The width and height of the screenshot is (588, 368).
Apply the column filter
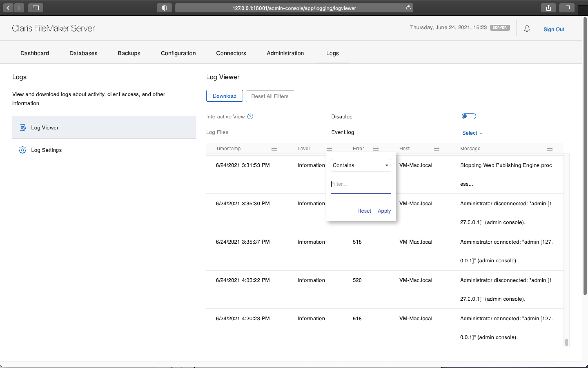tap(384, 211)
